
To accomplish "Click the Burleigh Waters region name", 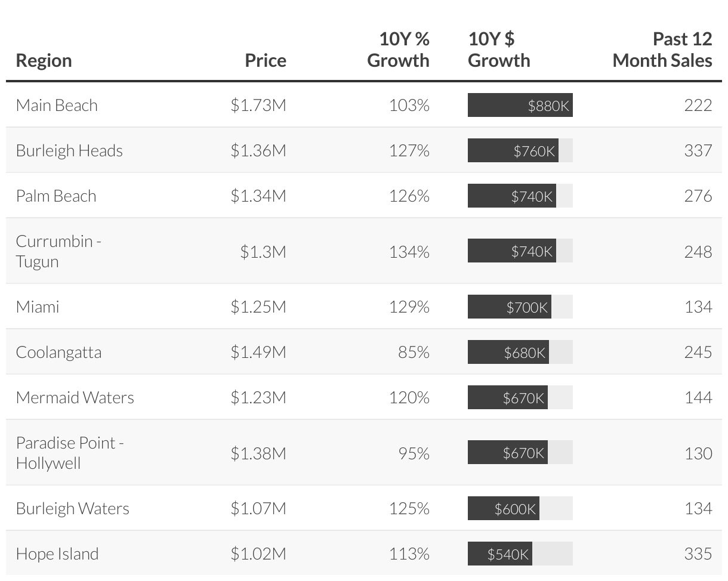I will pyautogui.click(x=72, y=509).
